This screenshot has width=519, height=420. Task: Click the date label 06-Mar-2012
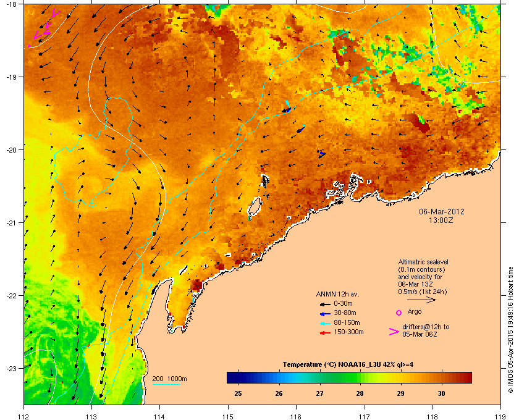(442, 212)
